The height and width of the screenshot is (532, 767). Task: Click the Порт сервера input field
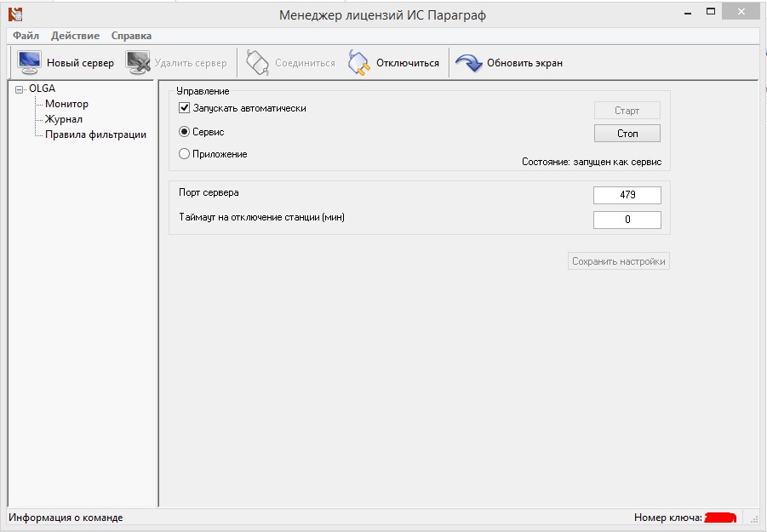click(x=627, y=195)
